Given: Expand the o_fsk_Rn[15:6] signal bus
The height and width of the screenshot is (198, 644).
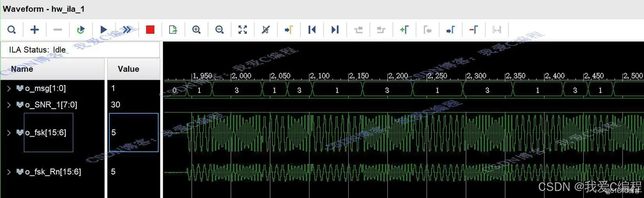Looking at the screenshot, I should pos(9,172).
